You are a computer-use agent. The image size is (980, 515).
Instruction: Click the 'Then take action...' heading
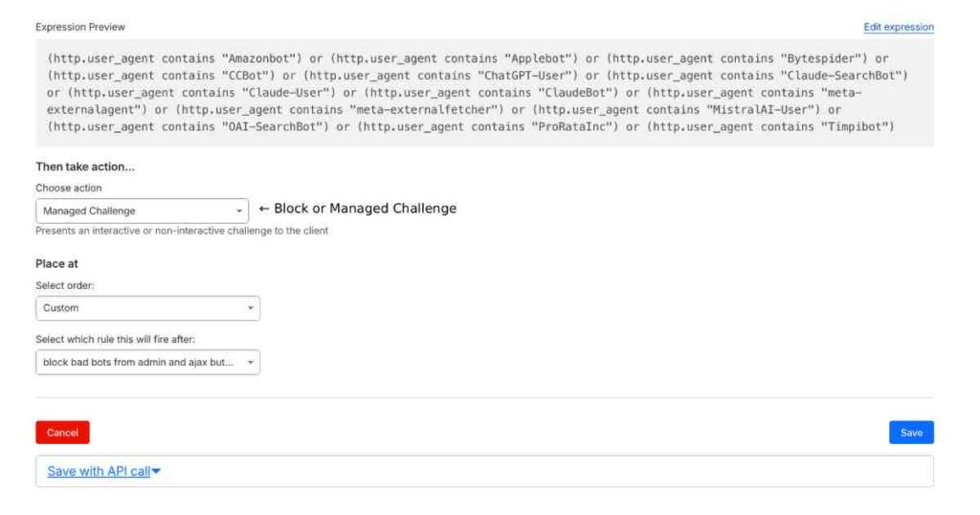[85, 167]
